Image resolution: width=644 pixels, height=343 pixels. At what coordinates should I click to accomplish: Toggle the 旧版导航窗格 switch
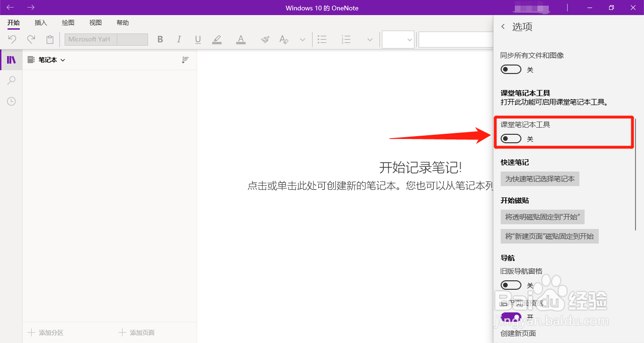click(x=511, y=286)
